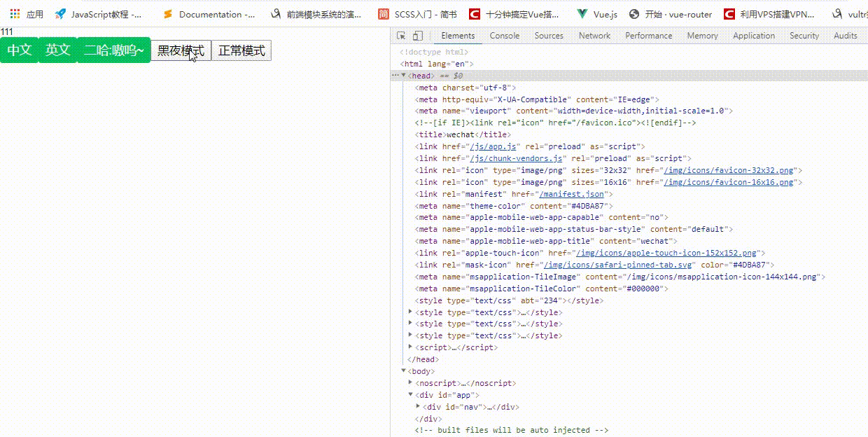
Task: Open the Apps grid icon in bookmarks bar
Action: click(x=15, y=14)
